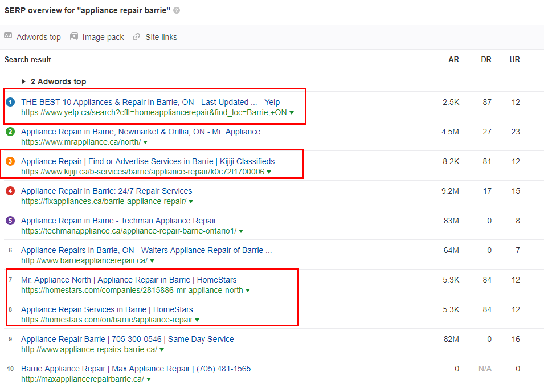Viewport: 544px width, 392px height.
Task: Click the yelp.ca search URL
Action: (x=154, y=112)
